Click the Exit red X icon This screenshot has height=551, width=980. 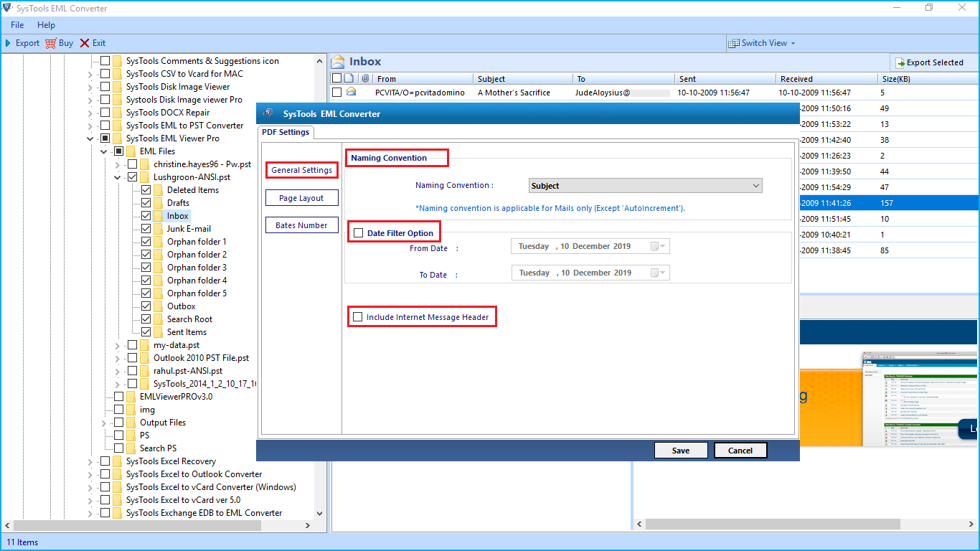coord(85,43)
